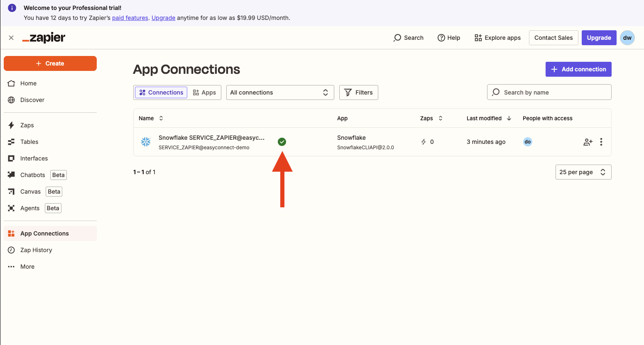Click the '3 minutes ago' cell
The height and width of the screenshot is (345, 644).
click(486, 142)
